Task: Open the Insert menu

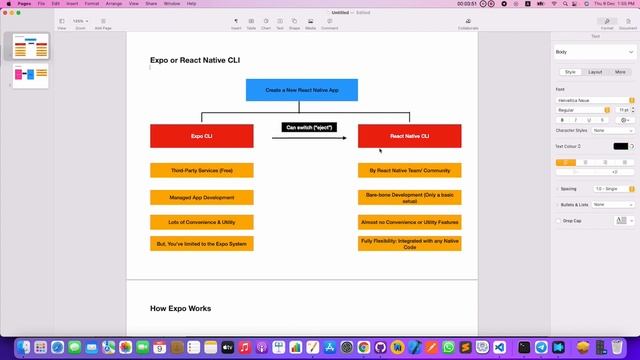Action: [x=72, y=4]
